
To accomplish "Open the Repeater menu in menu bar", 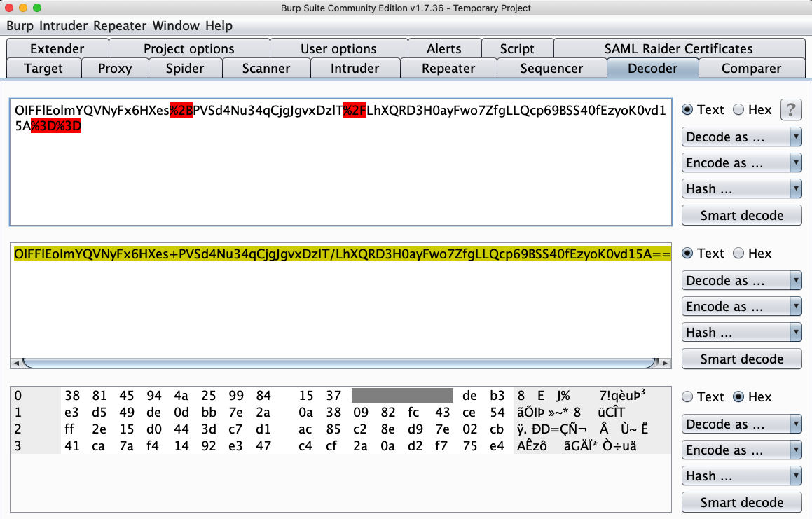I will (120, 26).
